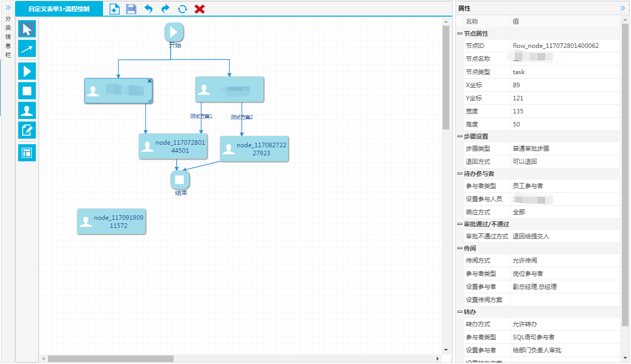The height and width of the screenshot is (364, 631).
Task: Click the new document toolbar icon
Action: [x=115, y=9]
